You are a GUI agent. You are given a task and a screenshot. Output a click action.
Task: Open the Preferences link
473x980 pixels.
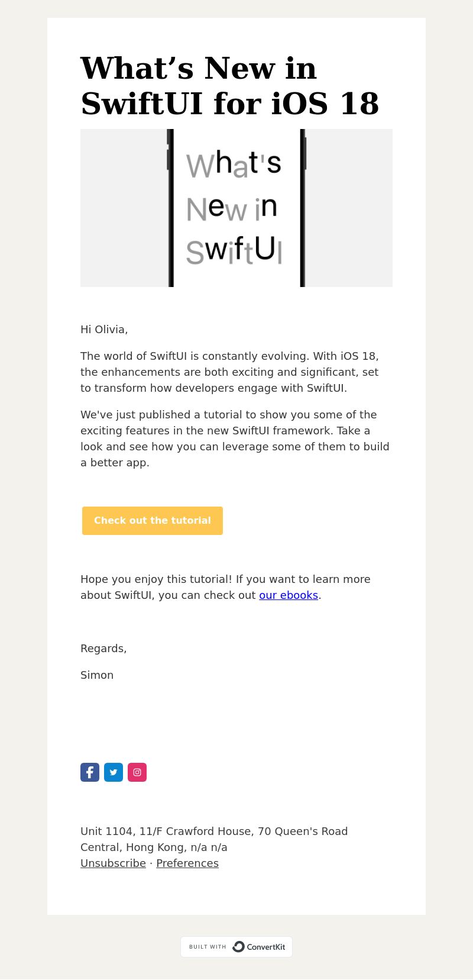point(187,863)
